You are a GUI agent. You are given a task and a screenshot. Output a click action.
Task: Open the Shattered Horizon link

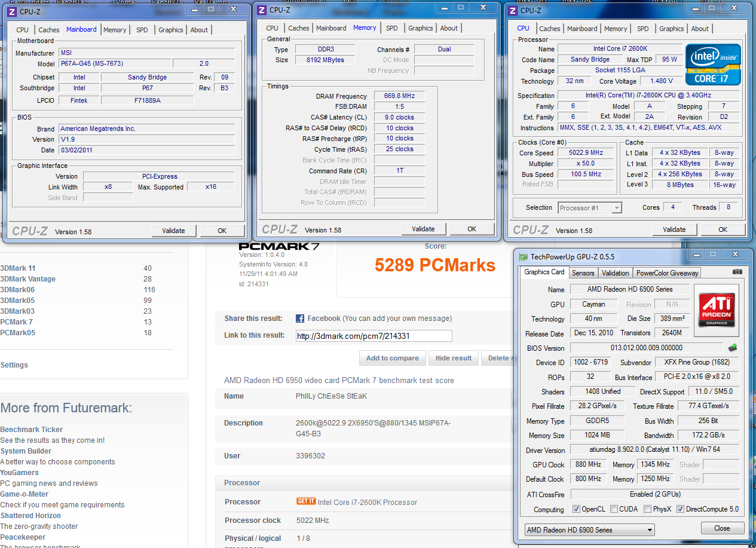click(30, 516)
